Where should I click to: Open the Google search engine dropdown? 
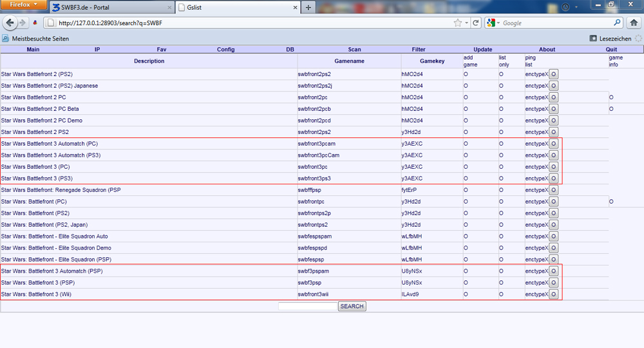click(493, 23)
